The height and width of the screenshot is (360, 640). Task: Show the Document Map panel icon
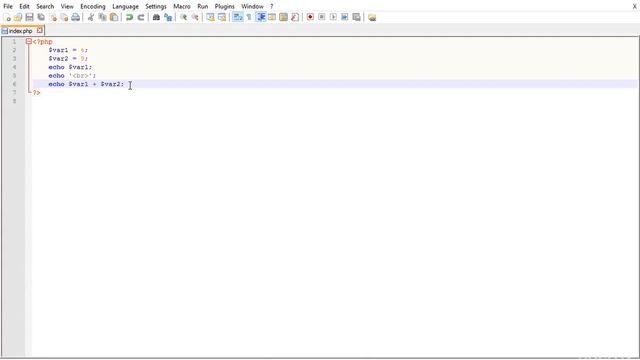pos(283,17)
